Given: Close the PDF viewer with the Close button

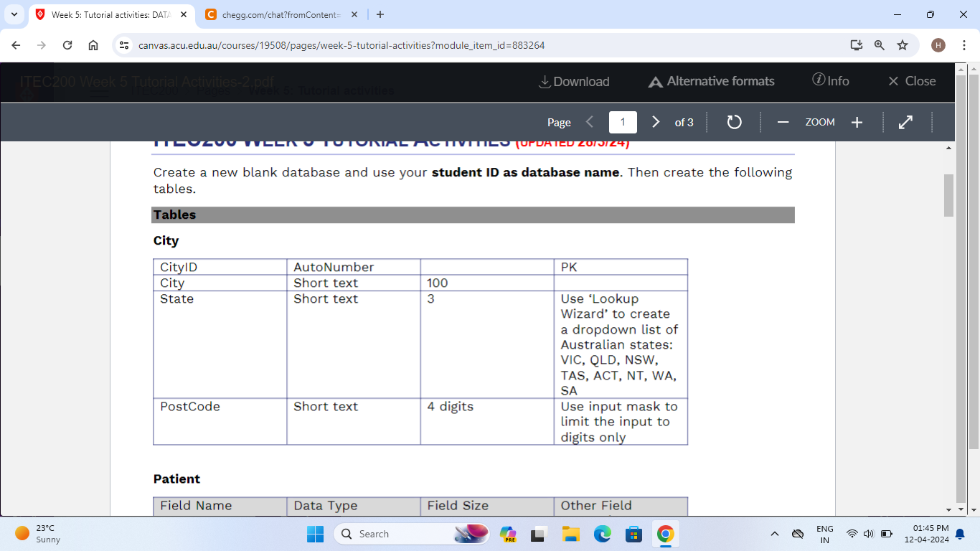Looking at the screenshot, I should click(911, 82).
